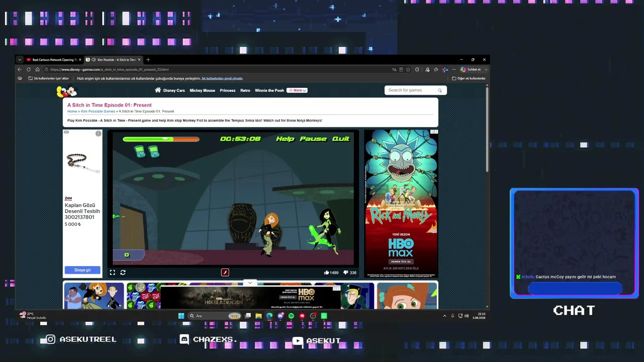The height and width of the screenshot is (362, 644).
Task: Toggle fullscreen for the game
Action: 112,273
